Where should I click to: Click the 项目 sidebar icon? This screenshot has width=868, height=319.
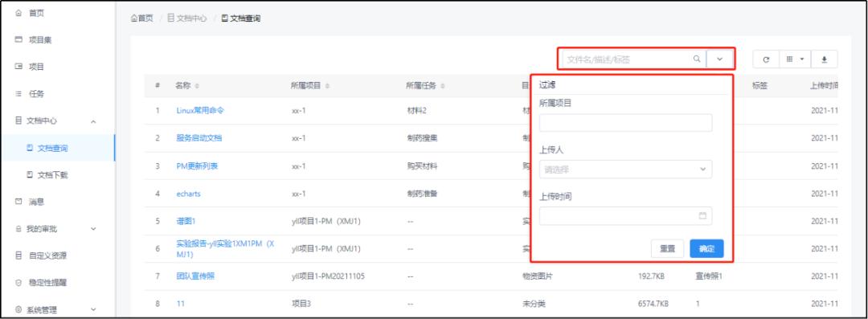(x=18, y=67)
